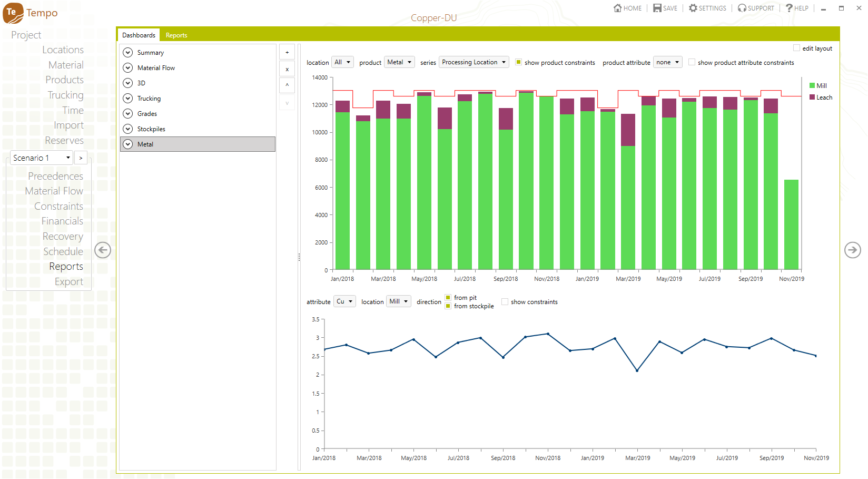Viewport: 868px width, 479px height.
Task: Open the lower chart location Mill dropdown
Action: (x=398, y=301)
